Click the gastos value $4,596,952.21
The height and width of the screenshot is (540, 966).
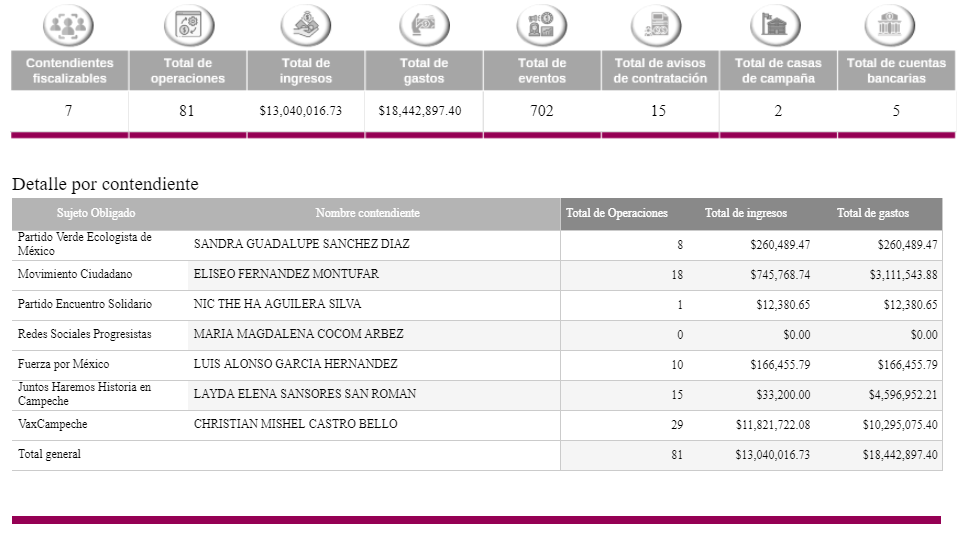point(903,395)
